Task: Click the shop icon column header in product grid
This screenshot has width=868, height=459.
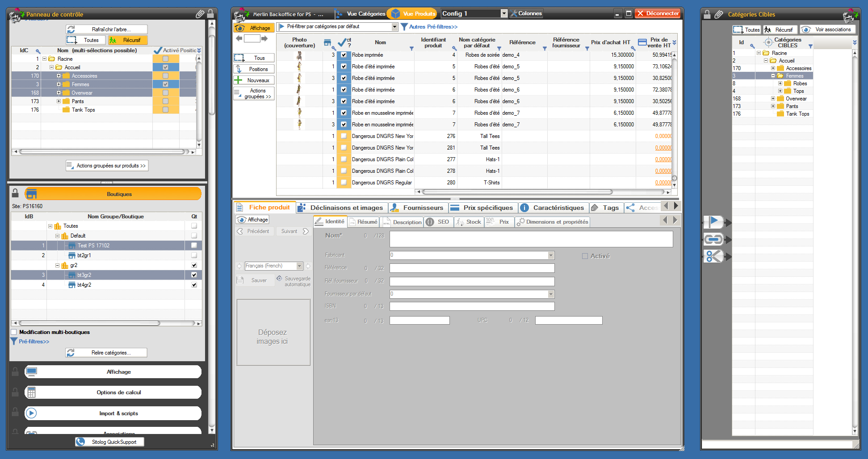Action: click(327, 42)
